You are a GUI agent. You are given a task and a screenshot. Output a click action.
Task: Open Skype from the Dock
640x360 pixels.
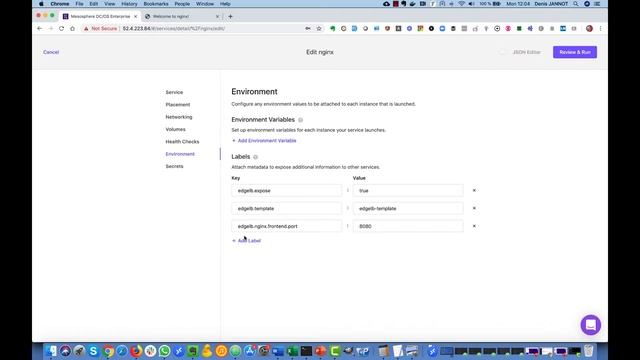click(x=93, y=351)
